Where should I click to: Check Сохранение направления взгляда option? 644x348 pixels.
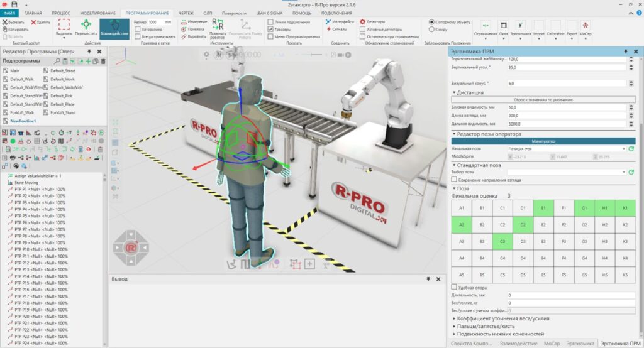click(455, 180)
